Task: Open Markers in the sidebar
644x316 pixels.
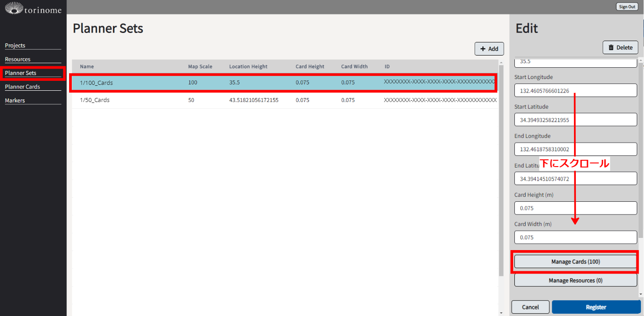Action: tap(15, 100)
